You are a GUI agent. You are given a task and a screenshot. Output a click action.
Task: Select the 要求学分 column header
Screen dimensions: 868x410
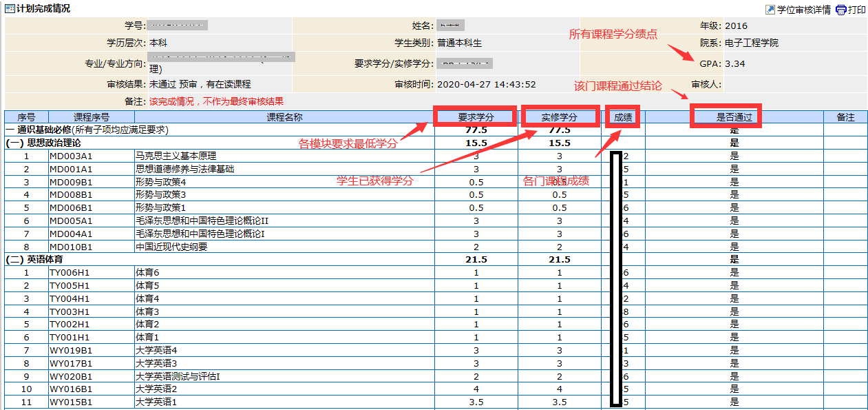(x=476, y=117)
